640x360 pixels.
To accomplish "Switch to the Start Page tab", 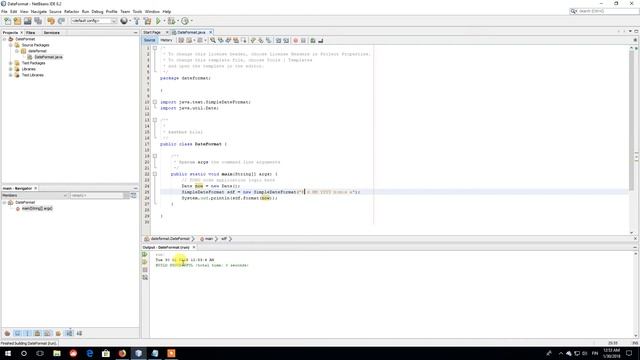I will click(152, 32).
